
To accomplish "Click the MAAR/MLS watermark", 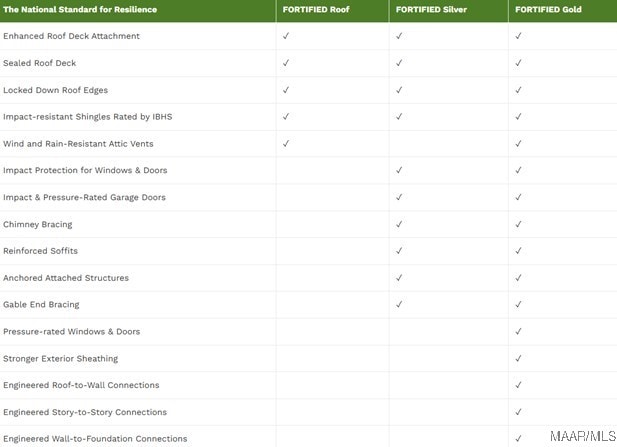I will tap(583, 436).
